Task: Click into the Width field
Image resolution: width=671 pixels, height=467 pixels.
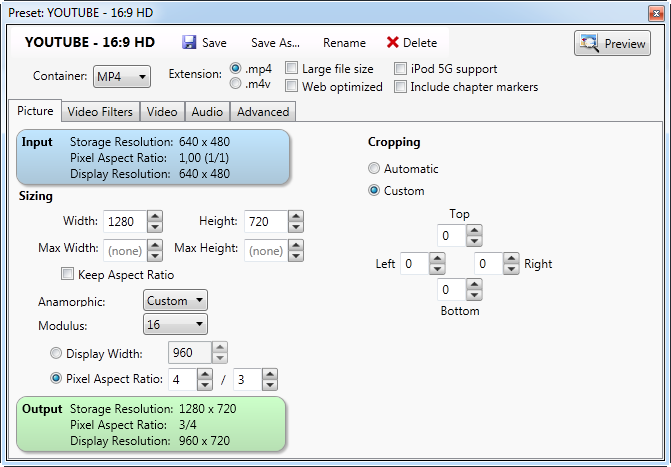Action: 125,221
